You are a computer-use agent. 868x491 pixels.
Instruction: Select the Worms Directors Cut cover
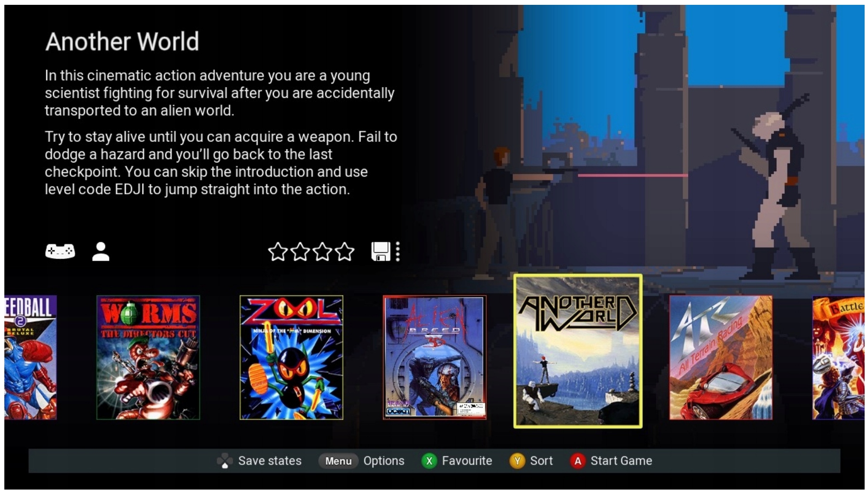click(148, 357)
